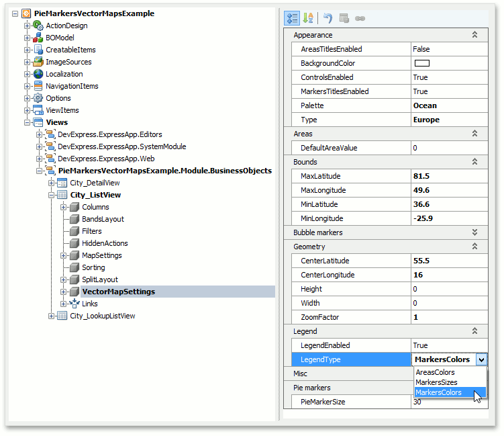Click the ImageSources node icon

click(38, 62)
